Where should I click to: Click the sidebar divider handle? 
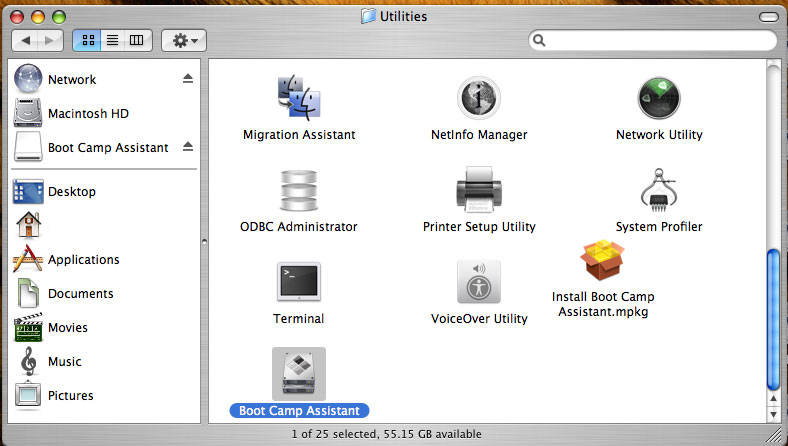pos(204,242)
